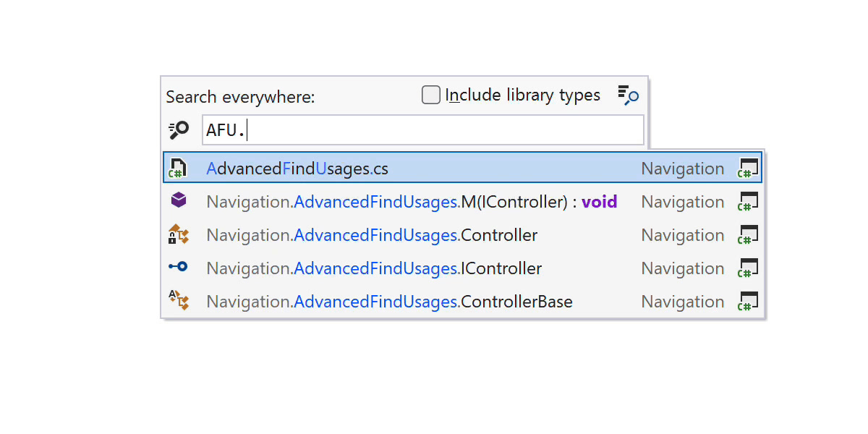Click the interface icon next to IController
Screen dimensions: 868x434
[x=178, y=267]
